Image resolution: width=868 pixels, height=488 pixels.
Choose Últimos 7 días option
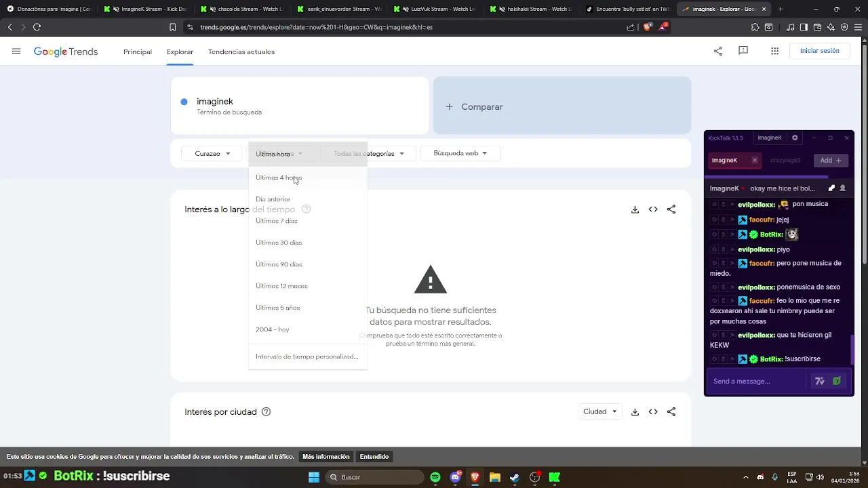(x=308, y=221)
